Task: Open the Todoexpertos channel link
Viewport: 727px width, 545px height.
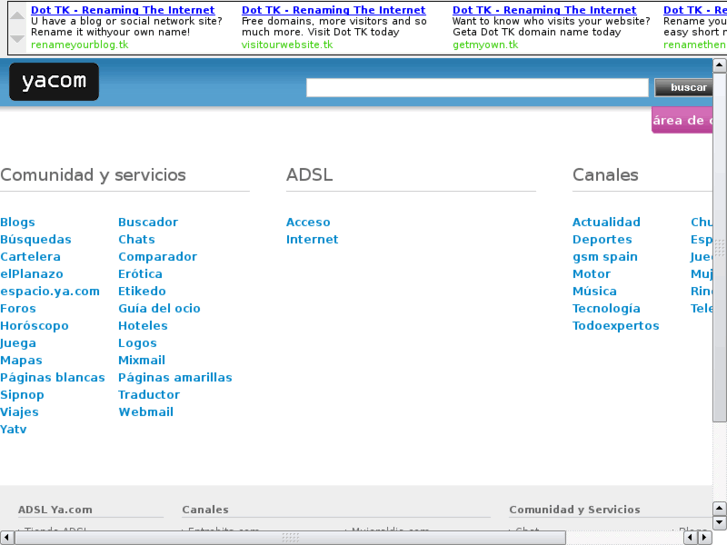Action: (x=615, y=326)
